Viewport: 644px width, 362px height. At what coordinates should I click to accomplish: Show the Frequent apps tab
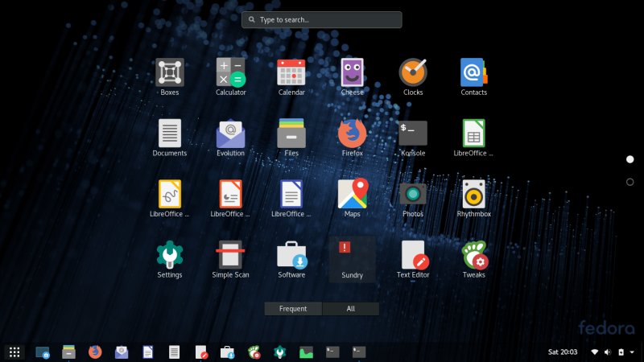293,309
